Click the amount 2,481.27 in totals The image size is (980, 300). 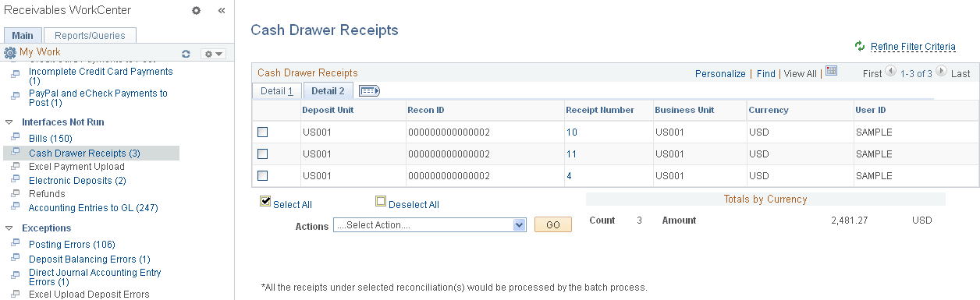click(850, 221)
